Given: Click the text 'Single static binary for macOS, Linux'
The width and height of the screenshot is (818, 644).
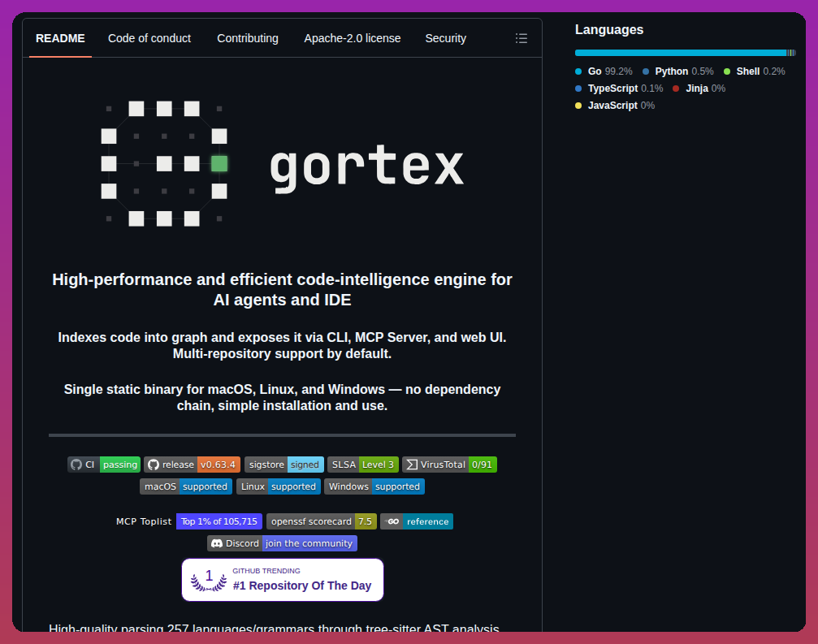Looking at the screenshot, I should [x=282, y=397].
